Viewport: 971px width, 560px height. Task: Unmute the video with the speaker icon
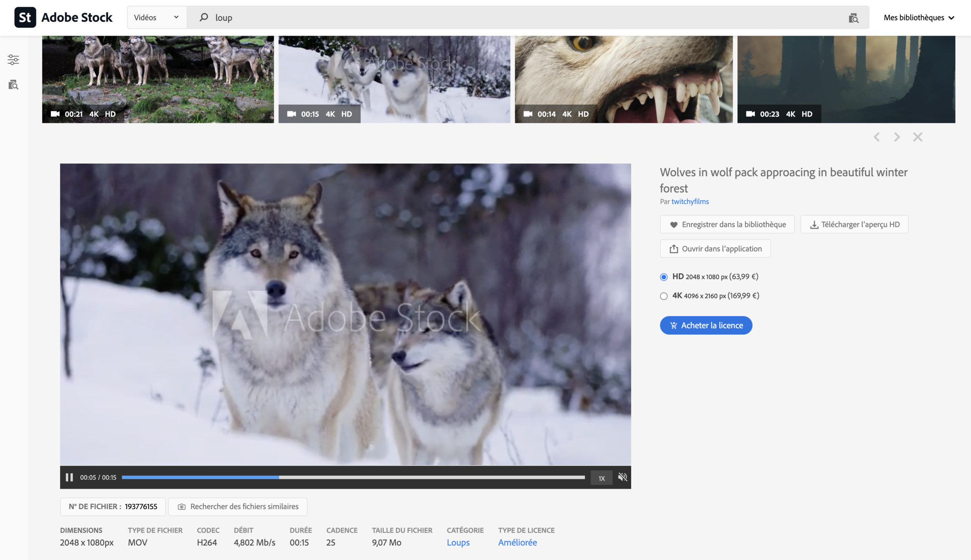point(622,477)
